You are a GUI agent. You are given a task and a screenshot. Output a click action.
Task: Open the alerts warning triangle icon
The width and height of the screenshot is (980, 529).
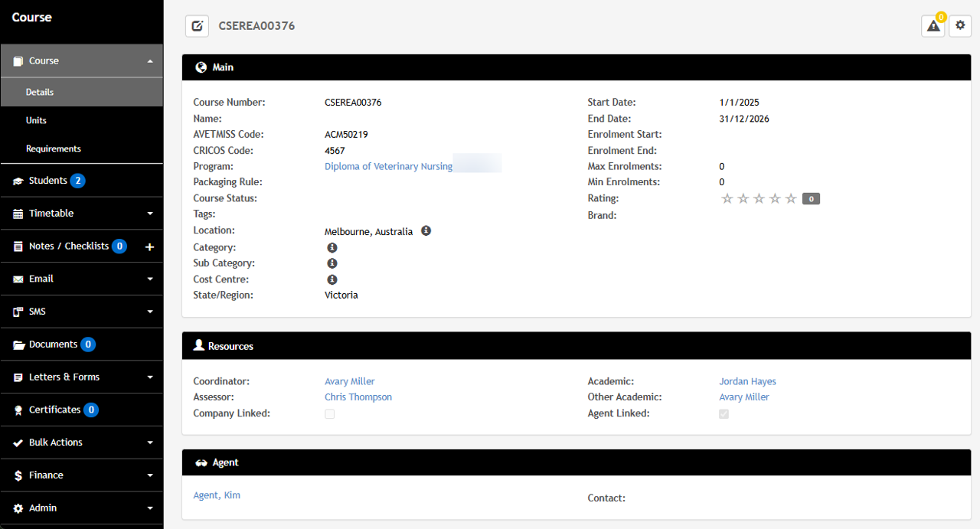(933, 26)
